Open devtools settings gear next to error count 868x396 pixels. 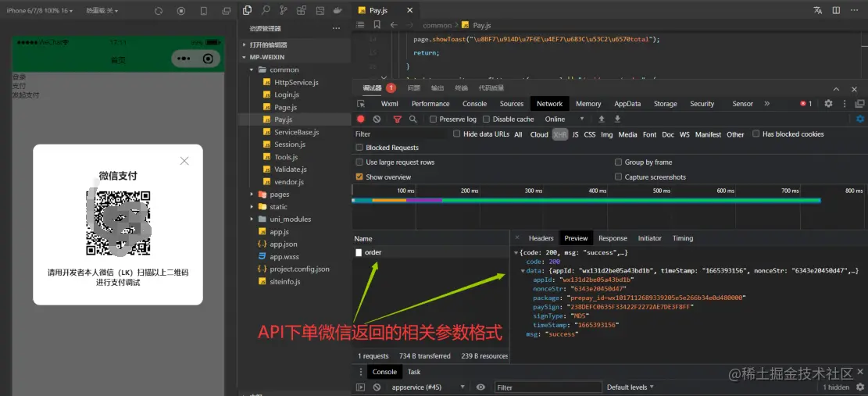[829, 103]
